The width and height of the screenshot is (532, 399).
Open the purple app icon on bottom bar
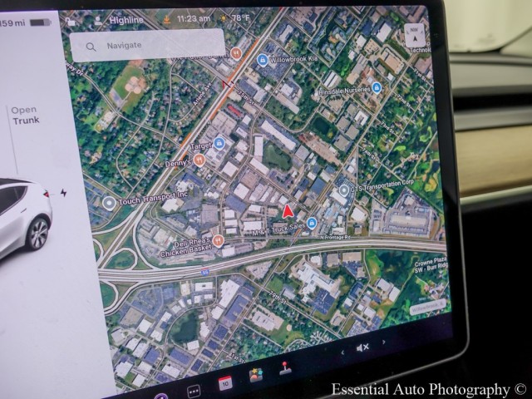pos(160,396)
